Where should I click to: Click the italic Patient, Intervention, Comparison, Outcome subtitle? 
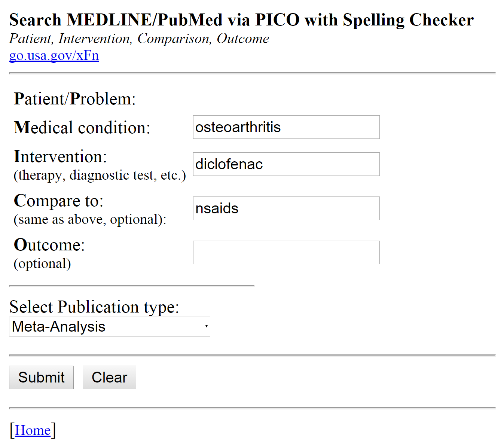click(139, 39)
